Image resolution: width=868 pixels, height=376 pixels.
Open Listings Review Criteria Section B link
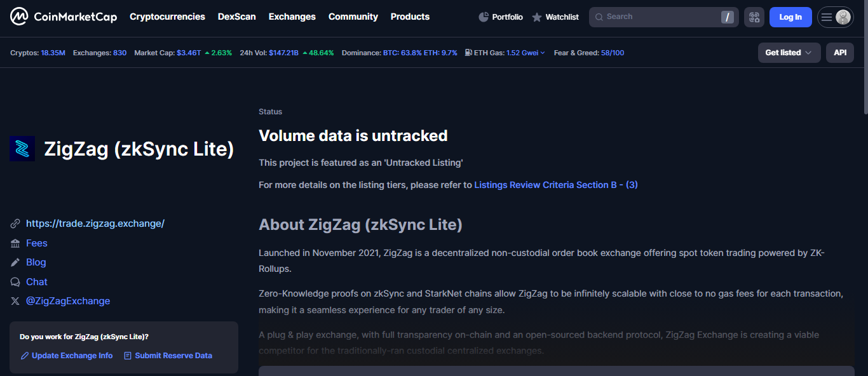[x=556, y=185]
